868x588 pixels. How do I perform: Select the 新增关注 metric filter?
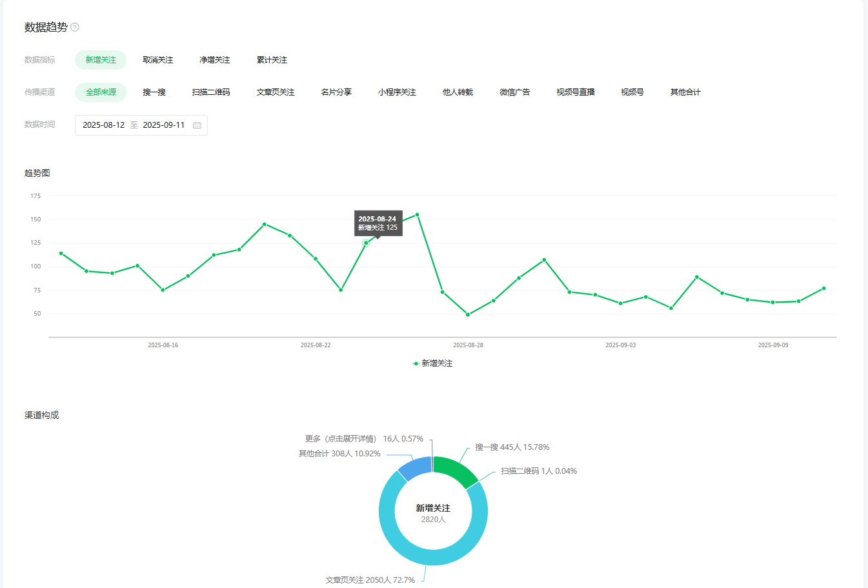pyautogui.click(x=101, y=60)
